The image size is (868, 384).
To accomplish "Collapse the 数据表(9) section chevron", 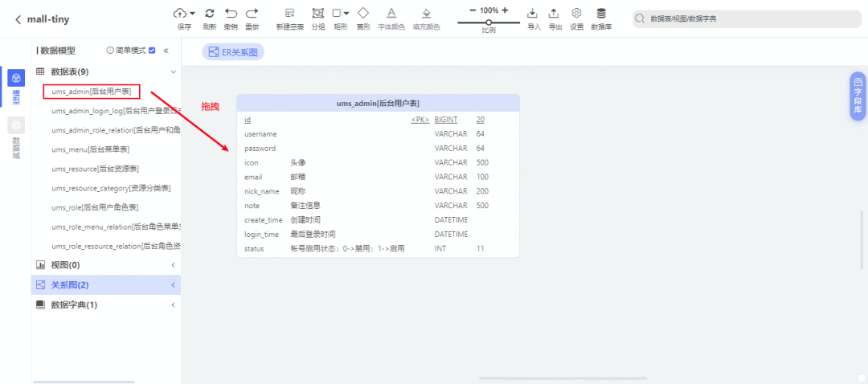I will click(174, 72).
